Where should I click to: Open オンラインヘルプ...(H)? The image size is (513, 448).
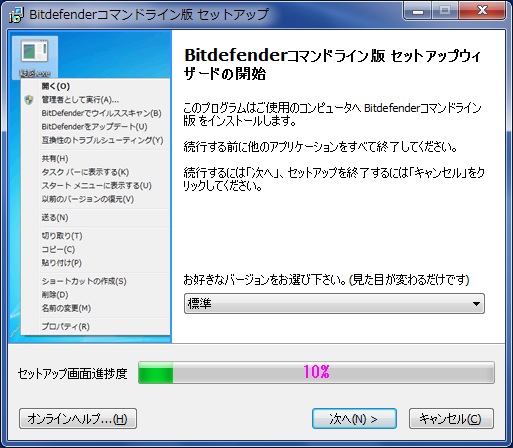(78, 419)
